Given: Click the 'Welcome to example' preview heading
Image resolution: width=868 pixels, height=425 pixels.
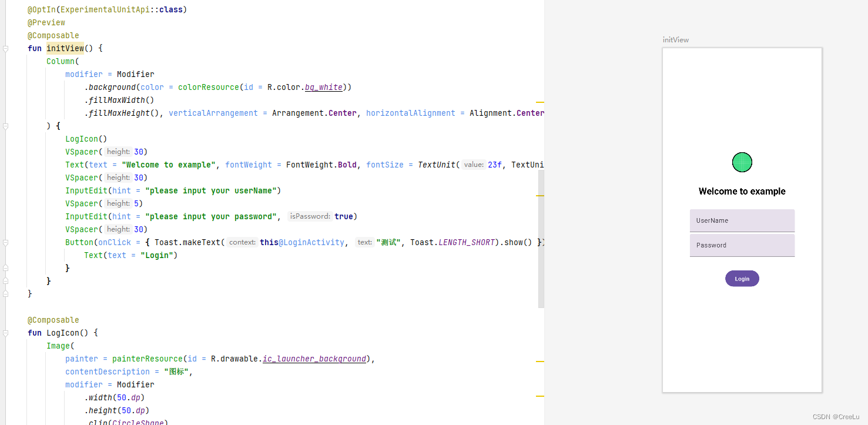Looking at the screenshot, I should coord(742,191).
